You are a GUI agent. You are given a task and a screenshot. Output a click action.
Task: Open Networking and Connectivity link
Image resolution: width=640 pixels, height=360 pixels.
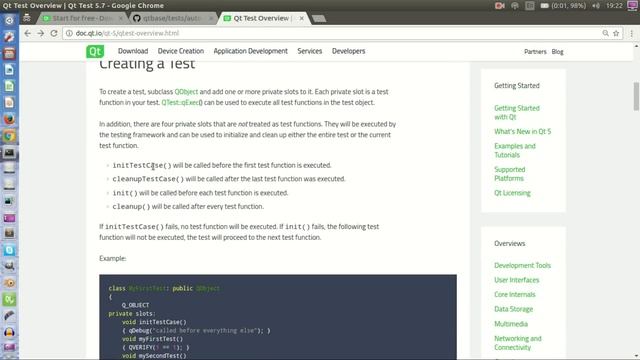(x=518, y=343)
